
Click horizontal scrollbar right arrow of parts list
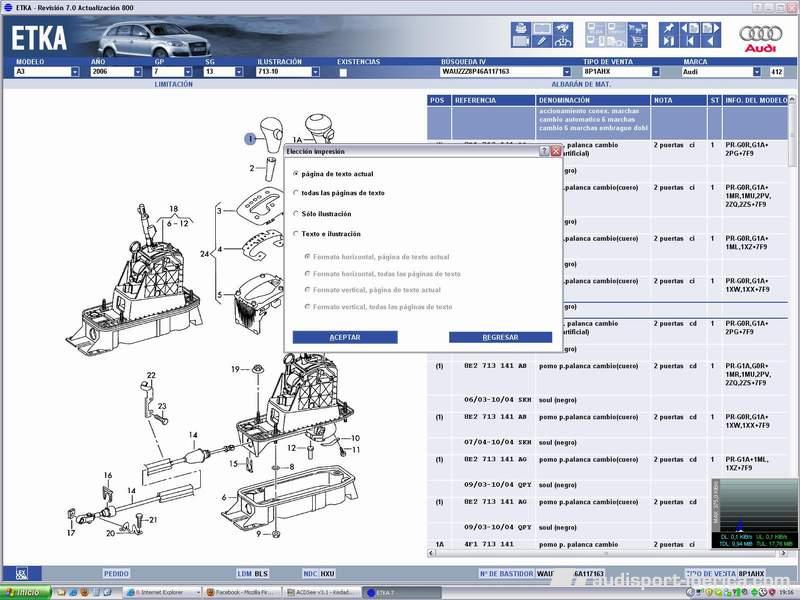coord(783,553)
